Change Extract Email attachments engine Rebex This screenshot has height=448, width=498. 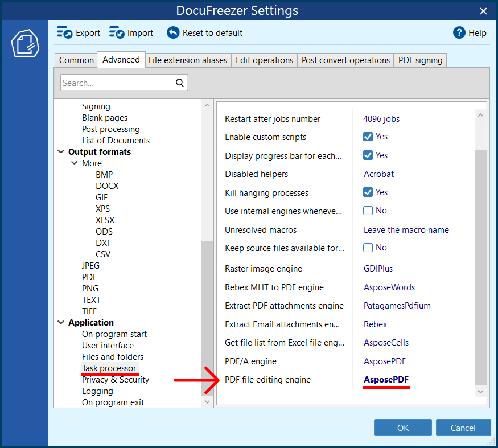click(375, 324)
